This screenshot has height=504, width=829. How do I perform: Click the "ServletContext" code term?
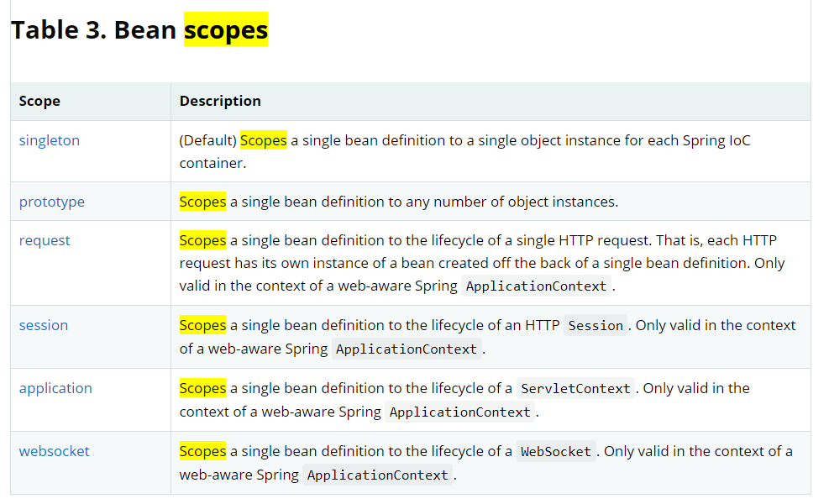[575, 389]
